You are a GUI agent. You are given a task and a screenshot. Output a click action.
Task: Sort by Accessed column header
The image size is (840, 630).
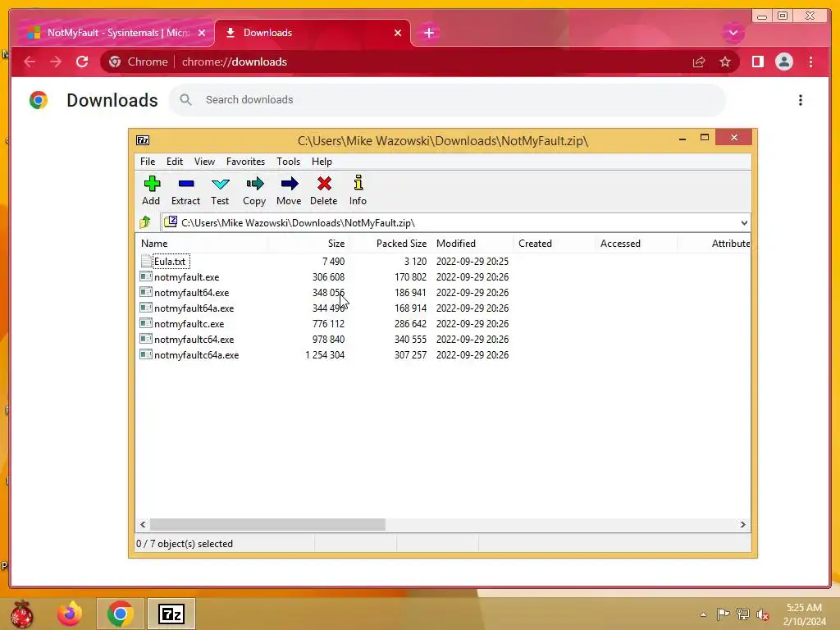637,243
